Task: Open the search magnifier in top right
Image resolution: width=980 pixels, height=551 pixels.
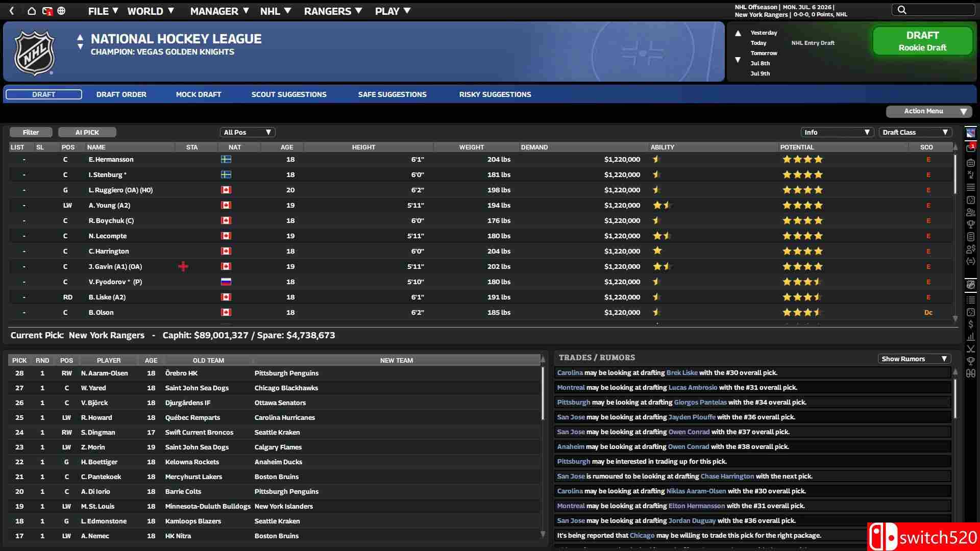Action: (x=901, y=9)
